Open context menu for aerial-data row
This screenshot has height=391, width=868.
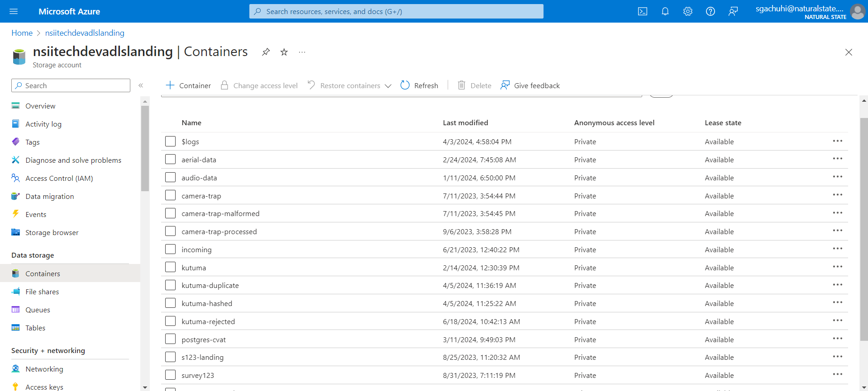click(837, 159)
